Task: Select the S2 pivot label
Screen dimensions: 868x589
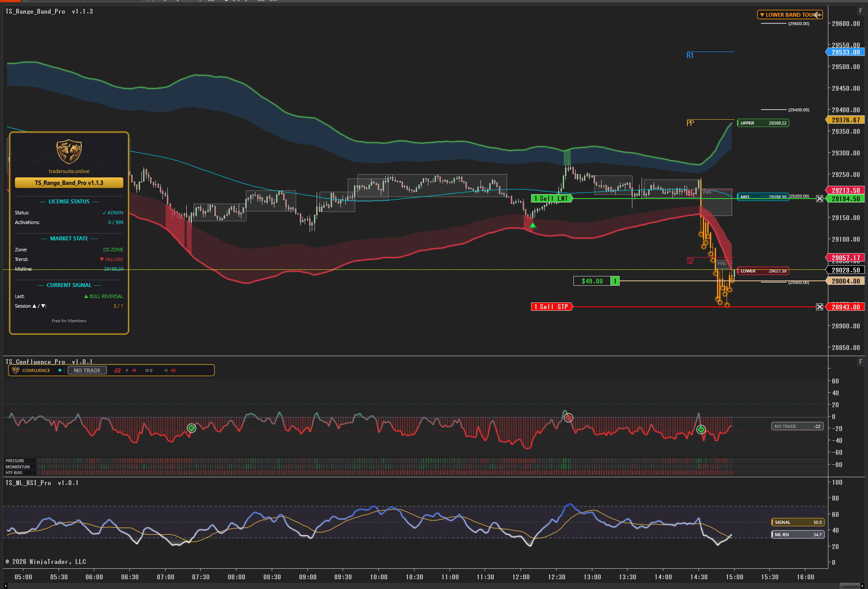Action: coord(690,261)
